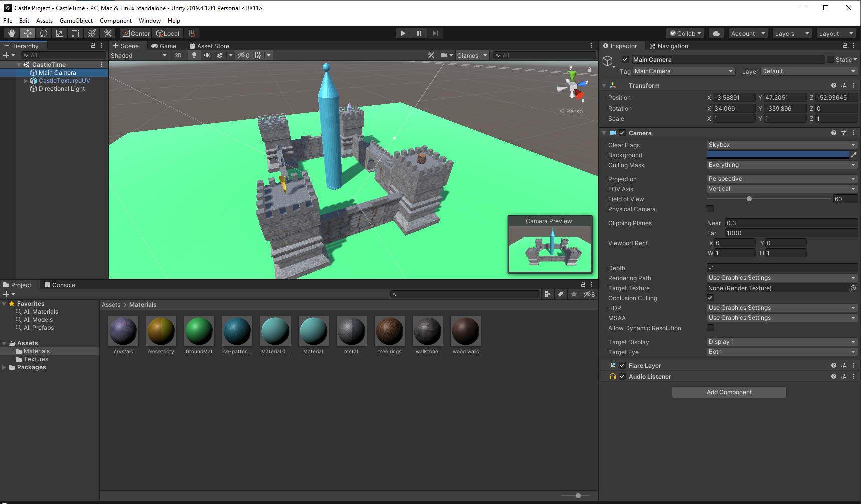Disable the Flare Layer checkbox
The image size is (861, 504).
(x=622, y=365)
